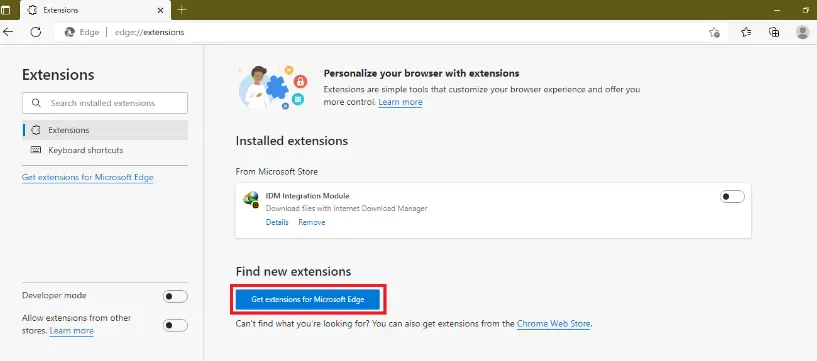Viewport: 817px width, 361px height.
Task: Click the blue Get extensions button
Action: pos(308,300)
